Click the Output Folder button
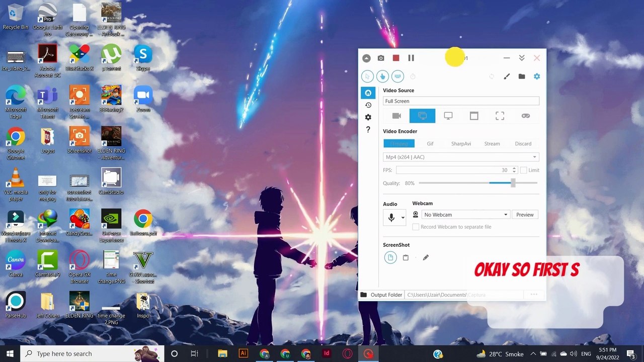644x362 pixels. click(x=381, y=295)
